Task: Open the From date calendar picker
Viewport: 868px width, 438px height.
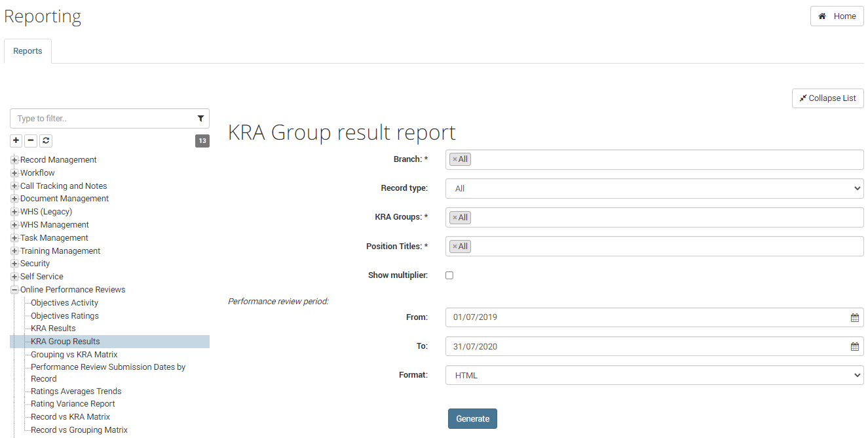Action: coord(854,317)
